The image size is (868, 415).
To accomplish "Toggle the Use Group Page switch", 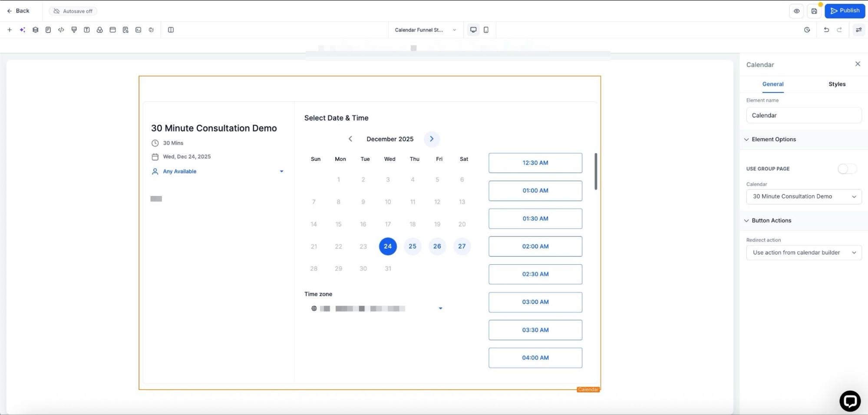I will click(847, 169).
